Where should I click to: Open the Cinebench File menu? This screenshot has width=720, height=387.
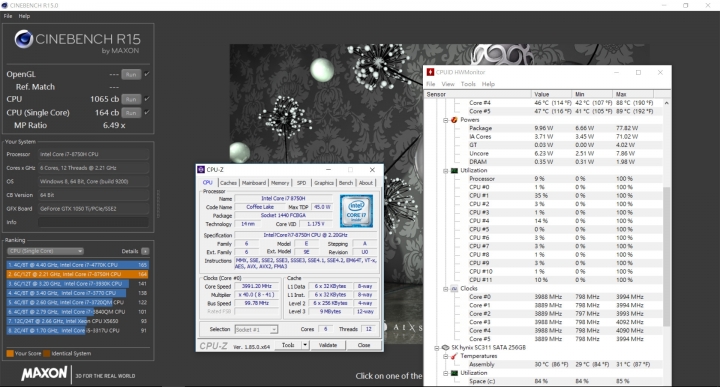pyautogui.click(x=8, y=16)
